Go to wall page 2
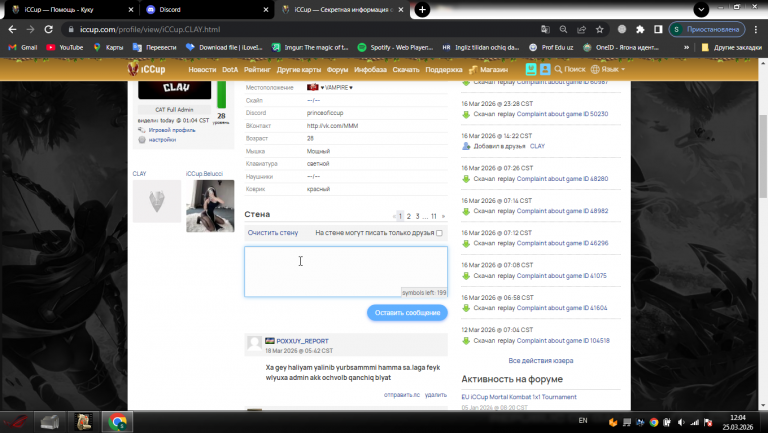768x433 pixels. 408,216
